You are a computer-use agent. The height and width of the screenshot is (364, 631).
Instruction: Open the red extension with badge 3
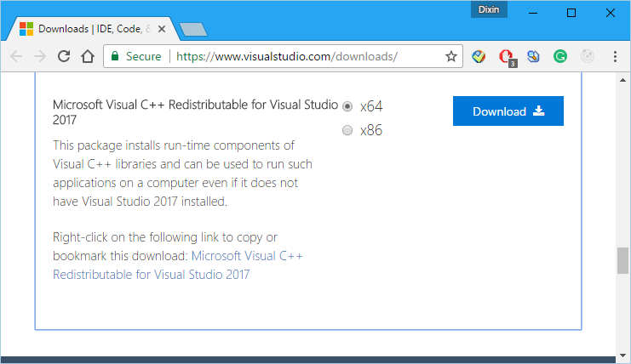(507, 58)
